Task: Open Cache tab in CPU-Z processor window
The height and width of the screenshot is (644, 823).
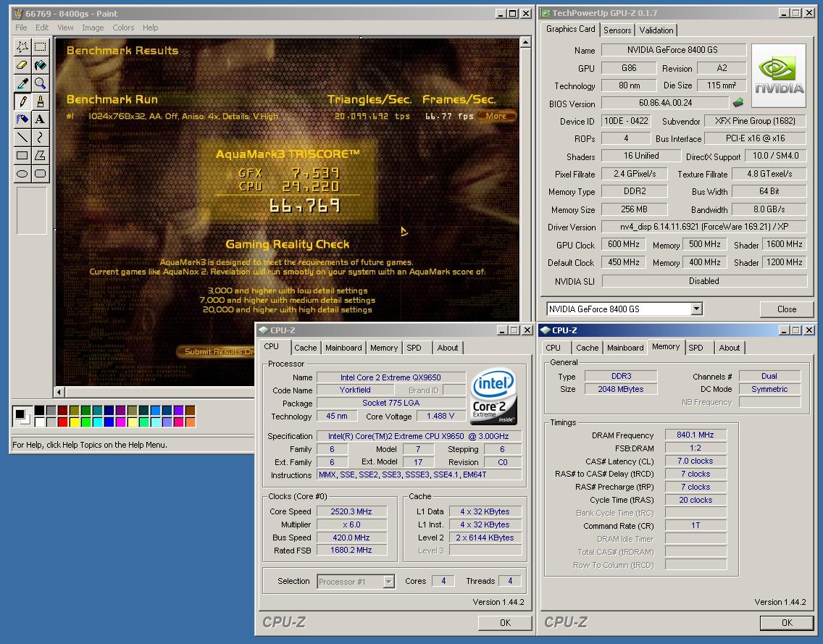Action: (306, 348)
